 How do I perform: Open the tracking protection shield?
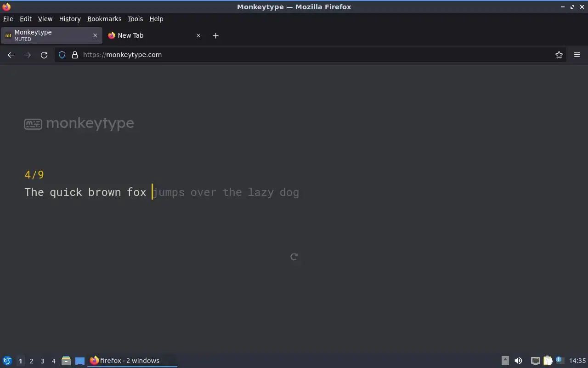tap(62, 55)
